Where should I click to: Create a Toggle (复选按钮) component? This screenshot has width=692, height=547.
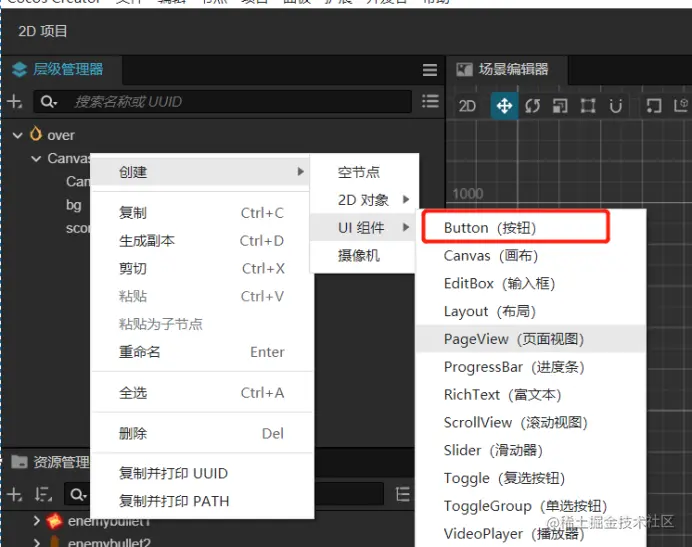tap(531, 478)
